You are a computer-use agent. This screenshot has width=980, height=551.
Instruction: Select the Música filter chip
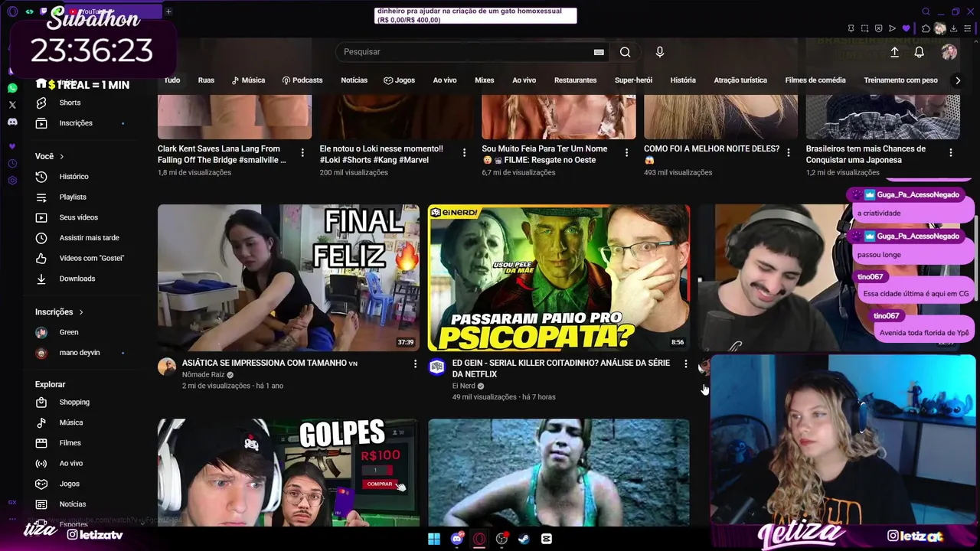point(248,80)
